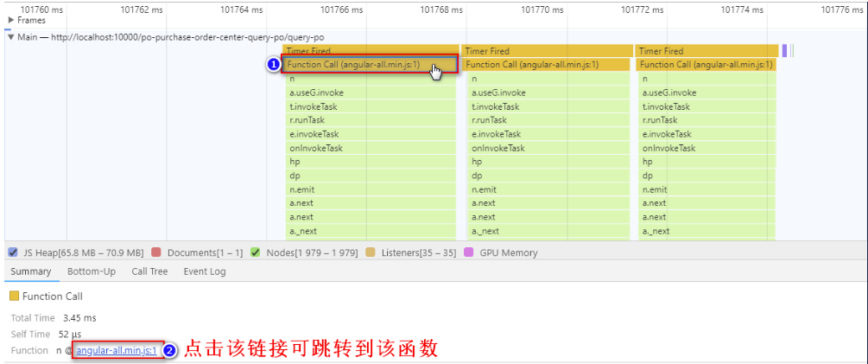Select the middle Timer Fired event bar

(x=547, y=50)
